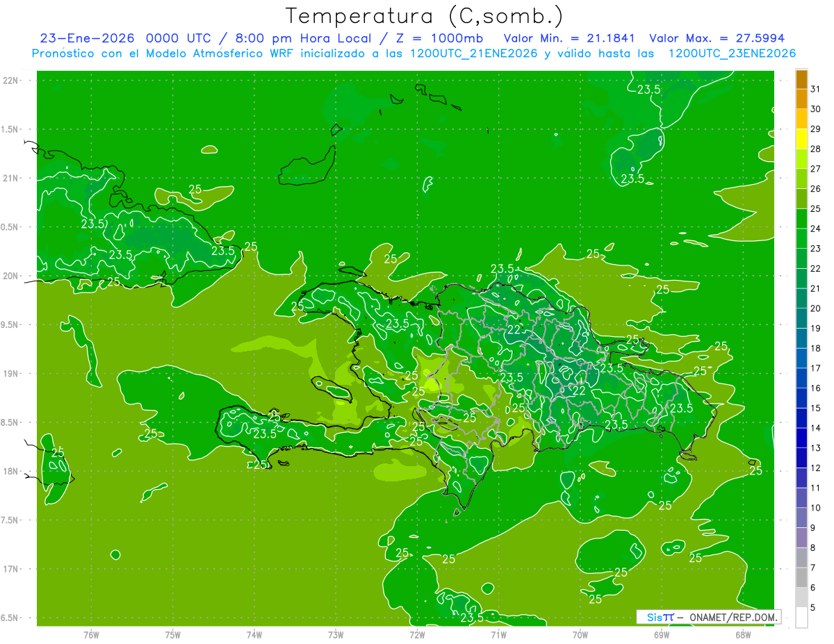Click the "29" label on the color scale
834x644 pixels.
(x=815, y=129)
